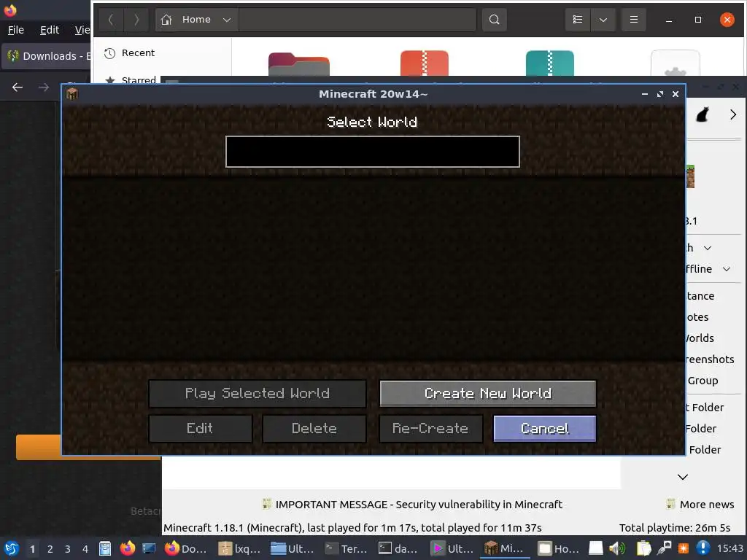Click the Minecraft crafting table window icon
This screenshot has width=747, height=560.
(72, 94)
